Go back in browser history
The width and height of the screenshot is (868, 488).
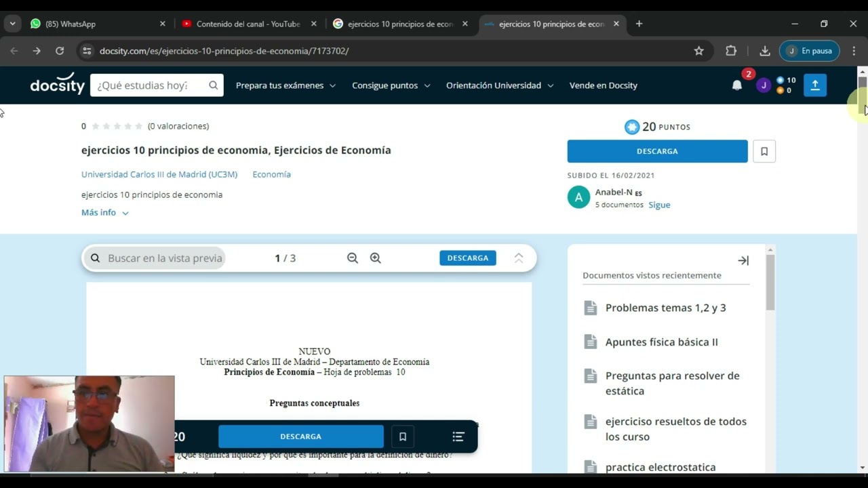(x=14, y=51)
